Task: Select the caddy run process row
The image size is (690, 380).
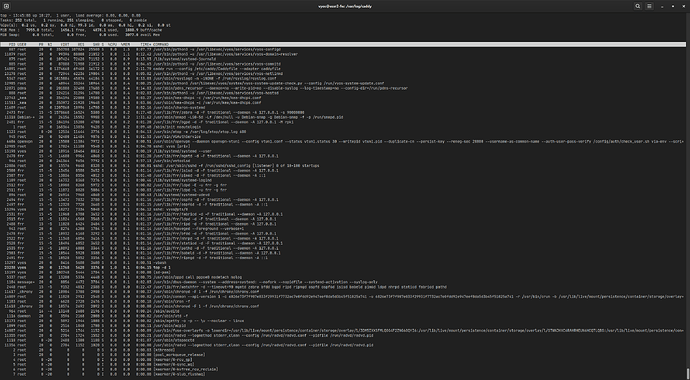Action: coord(343,69)
